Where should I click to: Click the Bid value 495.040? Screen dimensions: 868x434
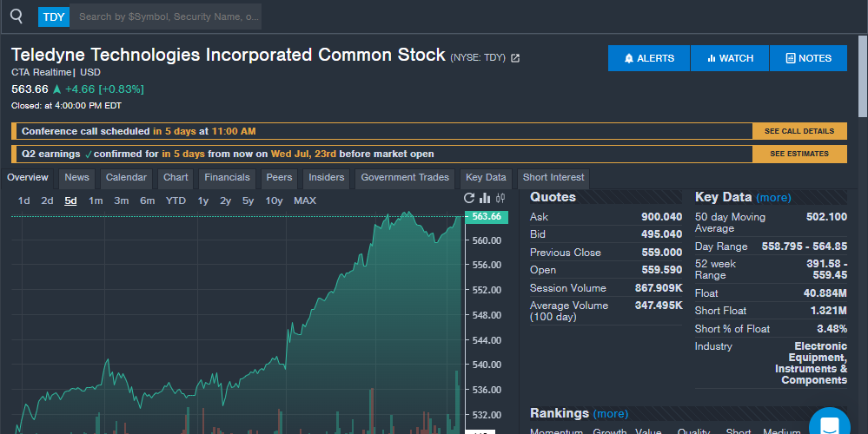(661, 234)
